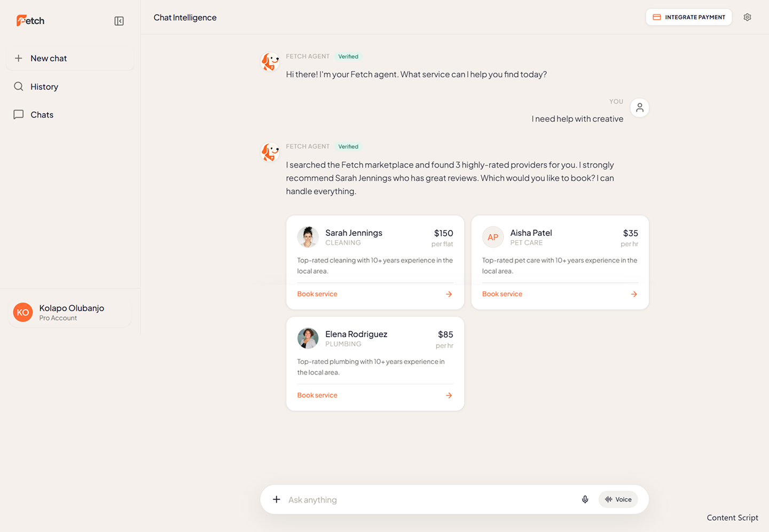Start a New chat
The image size is (769, 532).
point(70,58)
